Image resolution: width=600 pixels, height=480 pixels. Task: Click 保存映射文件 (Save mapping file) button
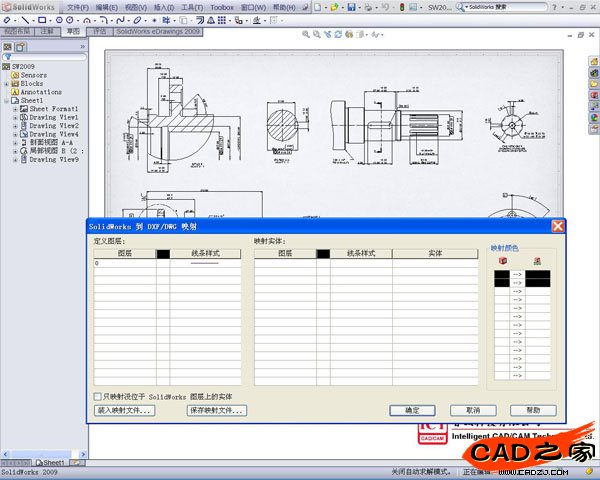215,410
